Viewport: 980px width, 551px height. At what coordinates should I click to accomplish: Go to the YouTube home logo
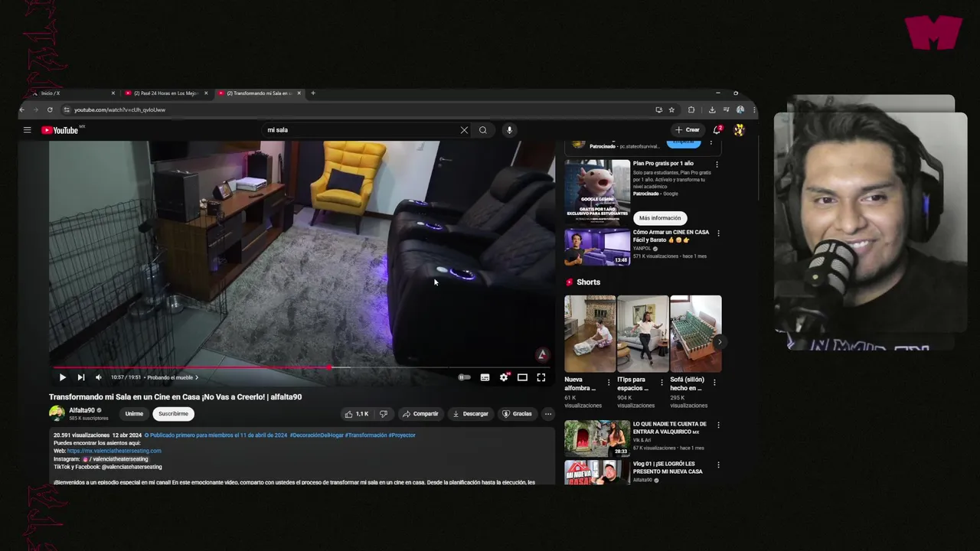pos(60,130)
